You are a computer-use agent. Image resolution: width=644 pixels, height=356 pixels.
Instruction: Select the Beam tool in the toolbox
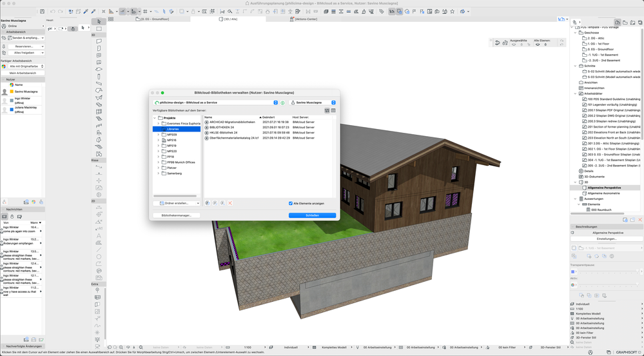[99, 83]
